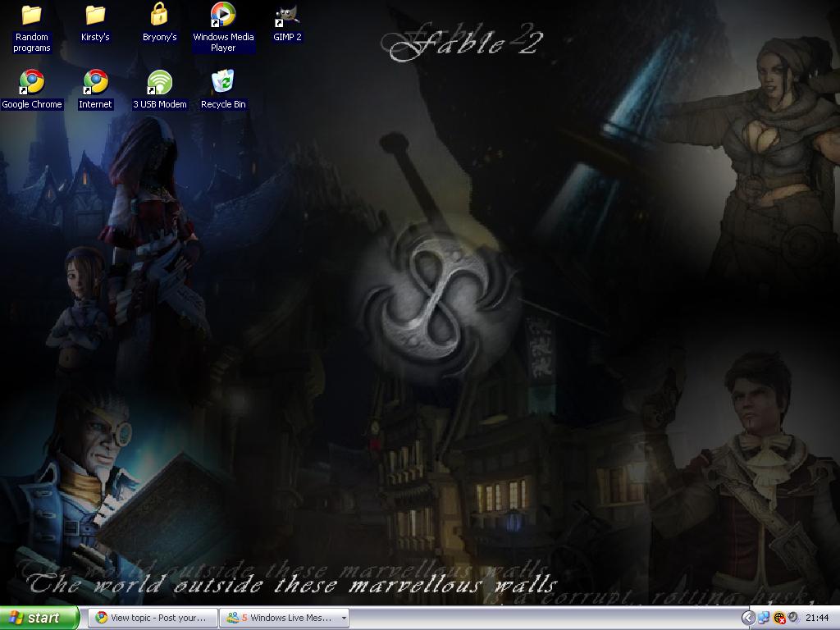
Task: Launch the 3 USB Modem shortcut
Action: tap(159, 82)
